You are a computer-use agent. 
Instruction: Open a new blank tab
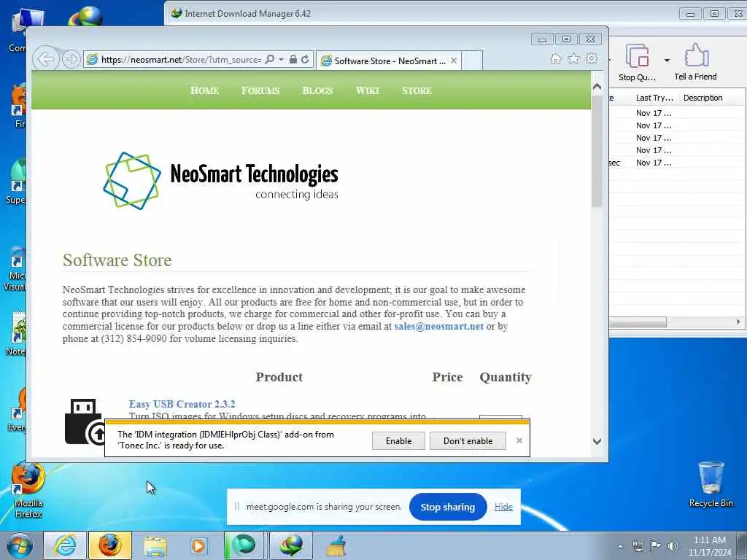click(472, 61)
